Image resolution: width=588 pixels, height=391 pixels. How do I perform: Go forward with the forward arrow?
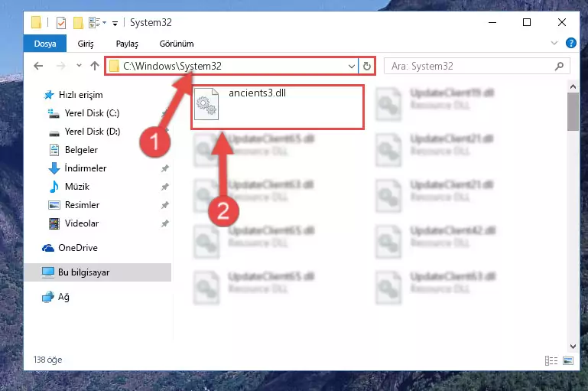(60, 66)
